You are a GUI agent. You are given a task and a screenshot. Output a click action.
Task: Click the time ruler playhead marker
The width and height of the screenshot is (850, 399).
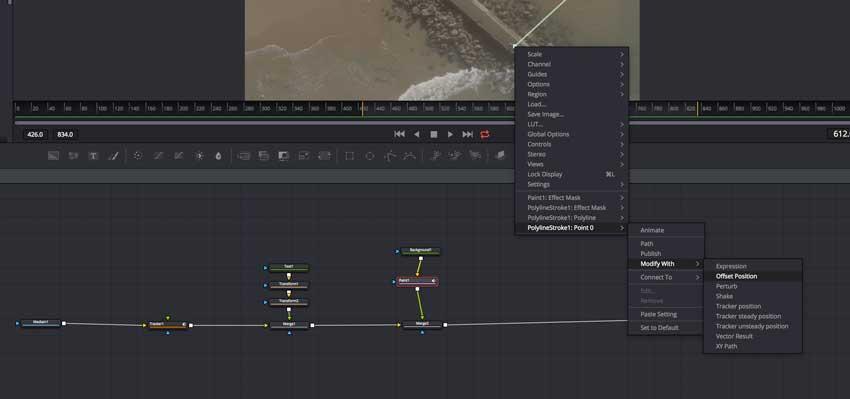[x=362, y=108]
